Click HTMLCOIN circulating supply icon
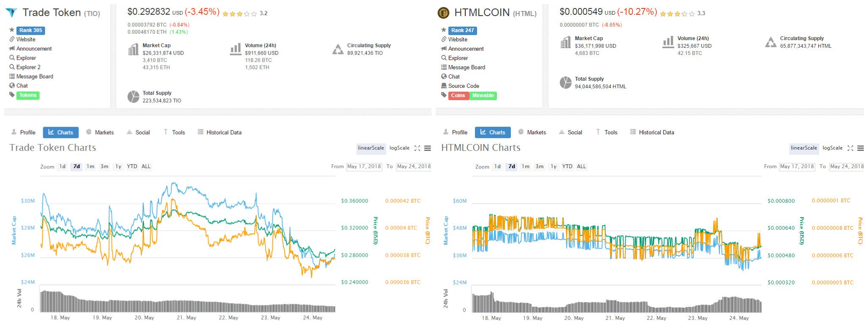Viewport: 868px width, 327px height. coord(770,42)
